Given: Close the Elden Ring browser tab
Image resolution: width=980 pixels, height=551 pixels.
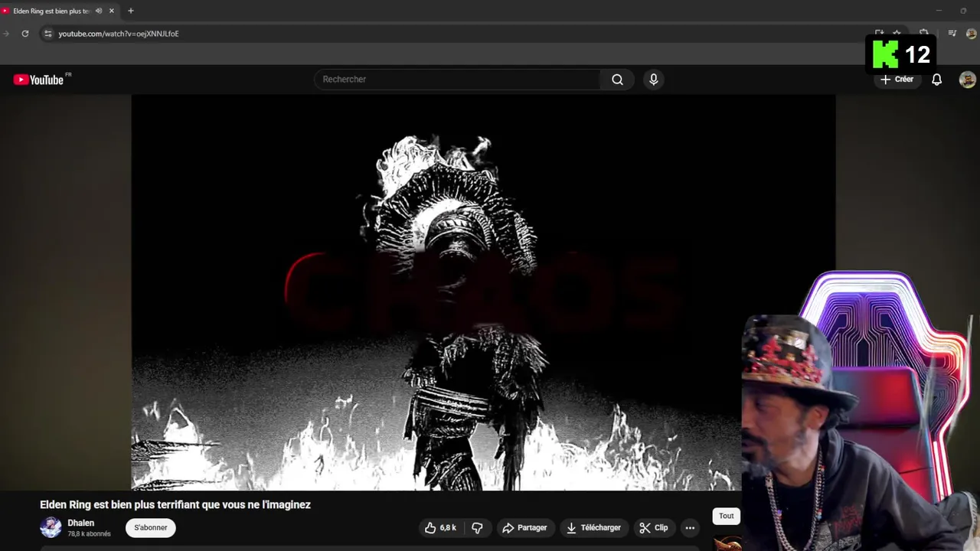Looking at the screenshot, I should (111, 11).
